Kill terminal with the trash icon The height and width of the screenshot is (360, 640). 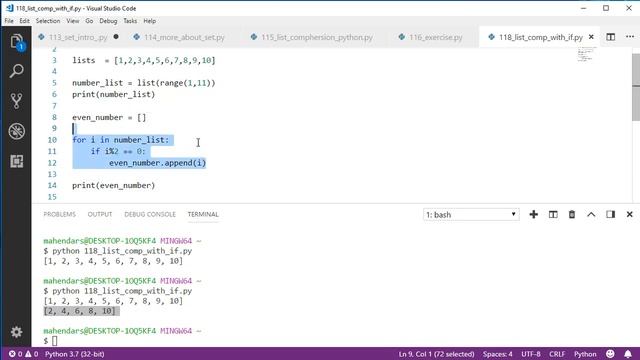coord(572,214)
